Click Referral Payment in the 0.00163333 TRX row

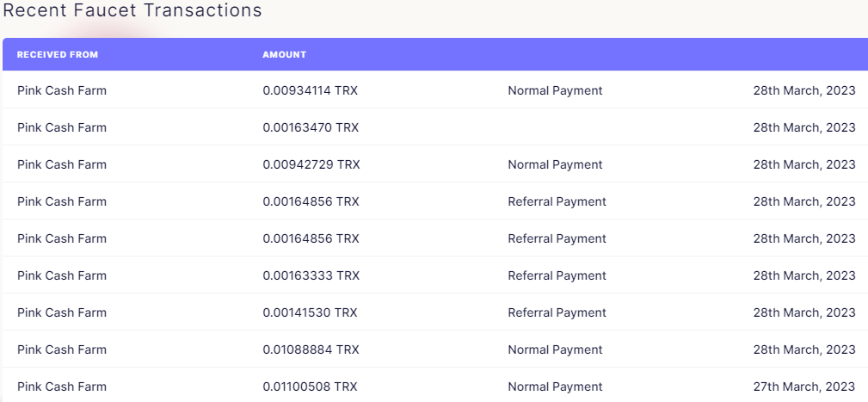[x=557, y=275]
